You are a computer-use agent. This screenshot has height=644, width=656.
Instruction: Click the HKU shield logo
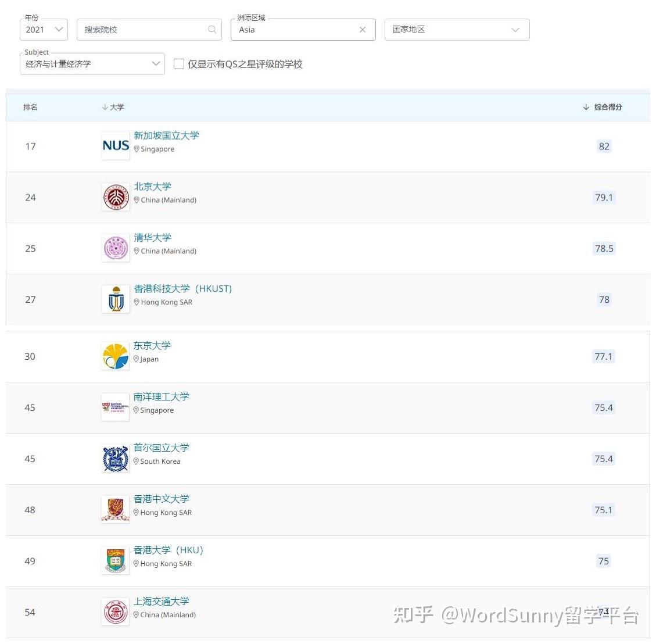click(116, 560)
